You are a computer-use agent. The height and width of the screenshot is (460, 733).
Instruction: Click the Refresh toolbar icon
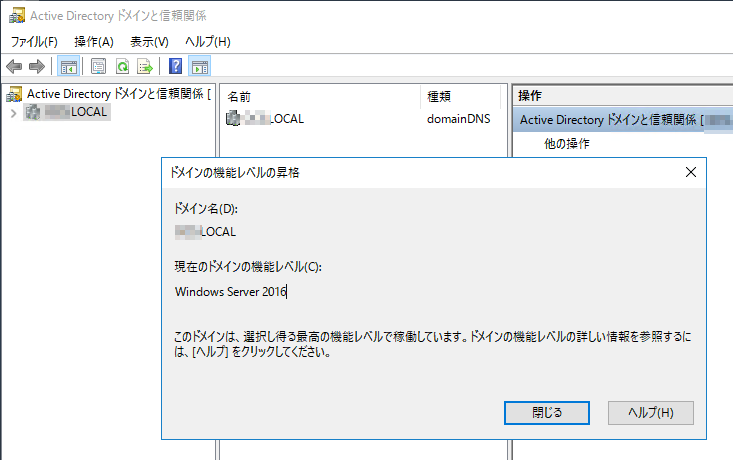coord(122,66)
